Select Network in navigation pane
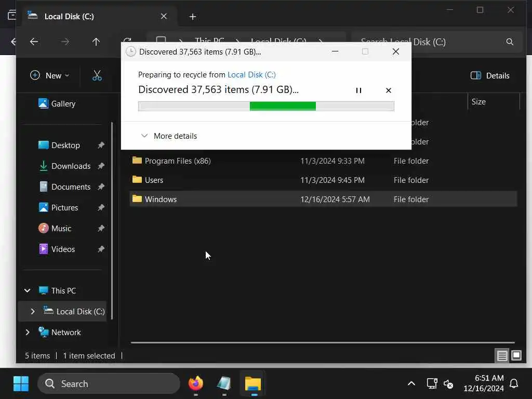The width and height of the screenshot is (532, 399). 59,332
